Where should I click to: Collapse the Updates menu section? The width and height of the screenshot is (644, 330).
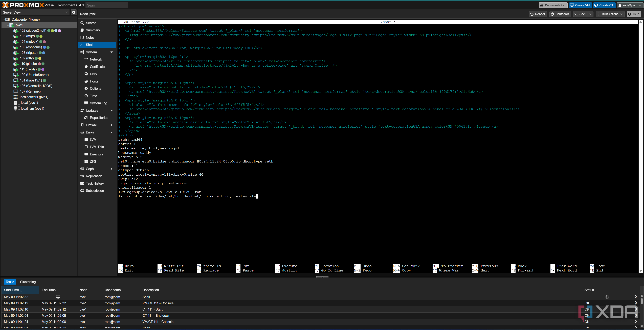(112, 111)
